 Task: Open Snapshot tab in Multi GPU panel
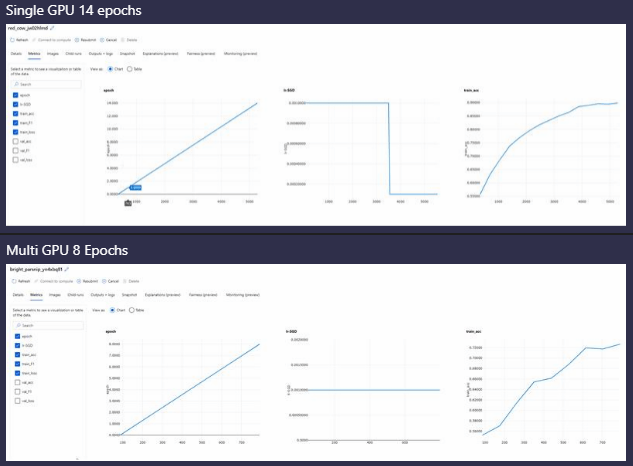click(x=130, y=295)
